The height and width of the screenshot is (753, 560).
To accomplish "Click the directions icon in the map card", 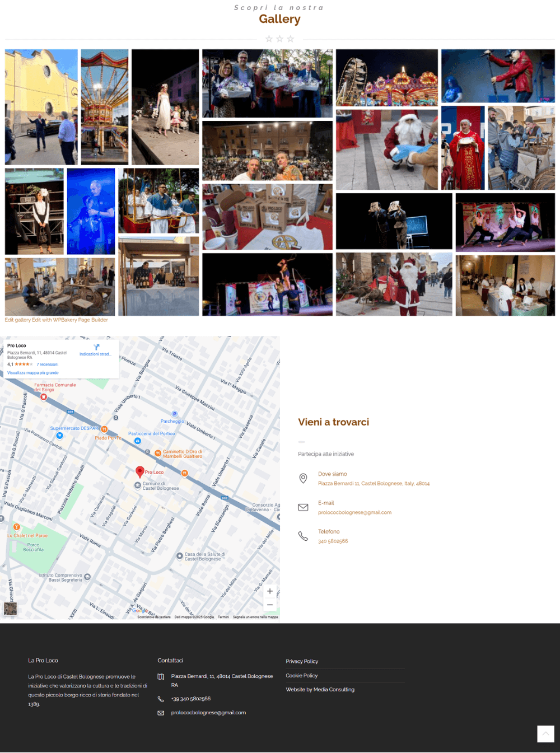I will click(x=96, y=347).
